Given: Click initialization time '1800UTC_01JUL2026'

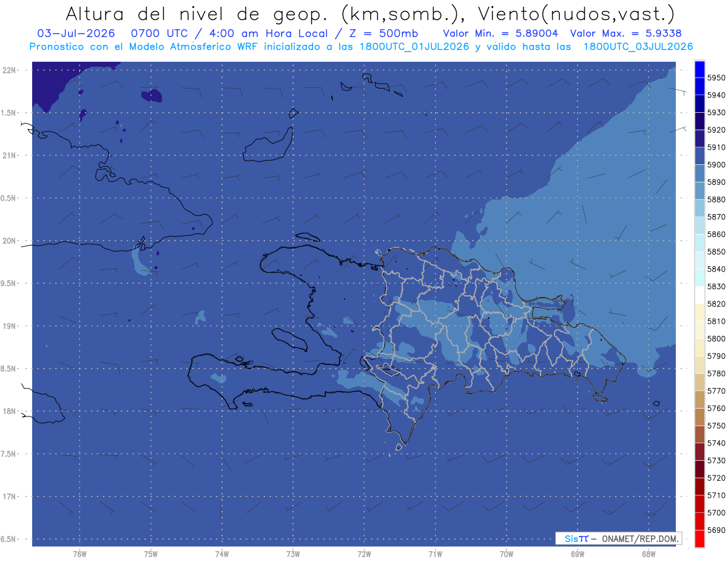Looking at the screenshot, I should [x=414, y=47].
